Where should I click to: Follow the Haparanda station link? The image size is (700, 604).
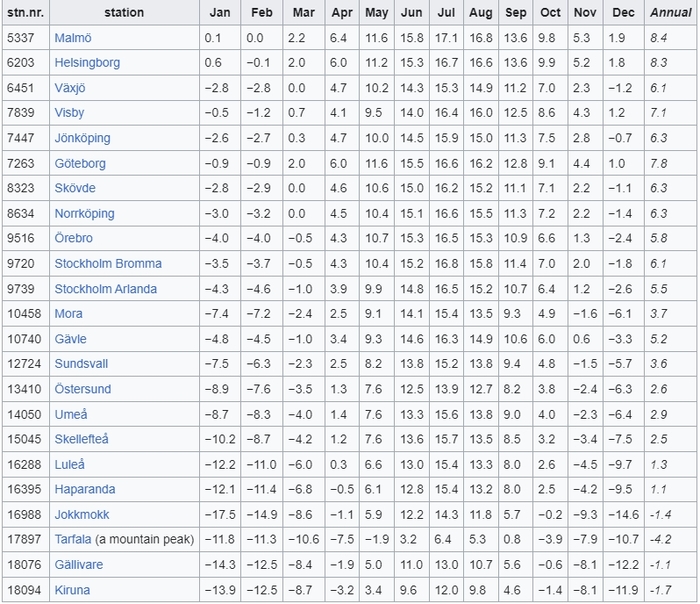coord(84,490)
